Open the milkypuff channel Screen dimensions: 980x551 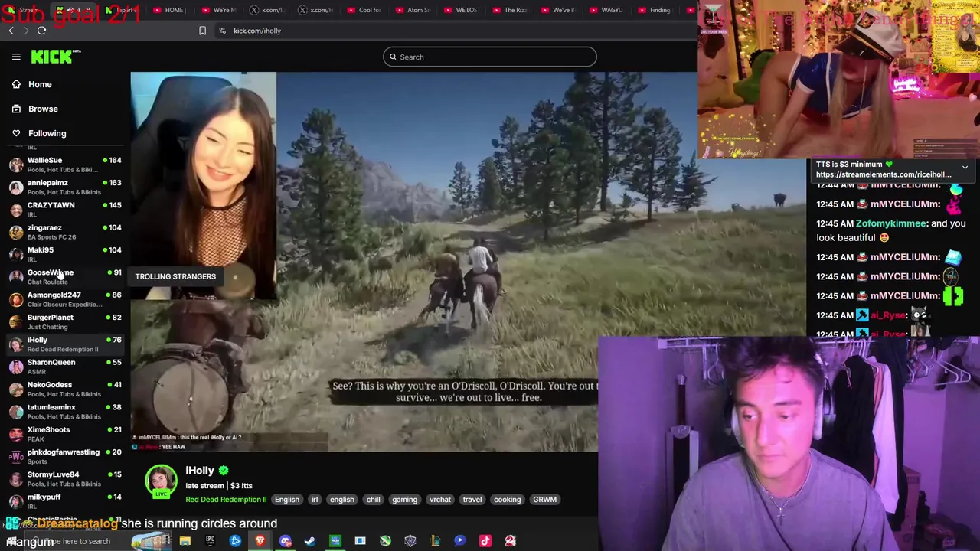tap(65, 500)
